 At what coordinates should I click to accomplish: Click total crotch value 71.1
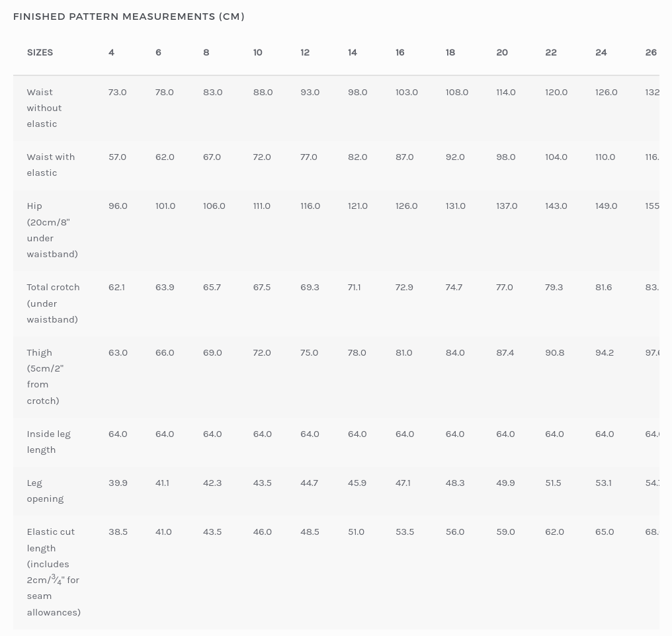coord(354,288)
